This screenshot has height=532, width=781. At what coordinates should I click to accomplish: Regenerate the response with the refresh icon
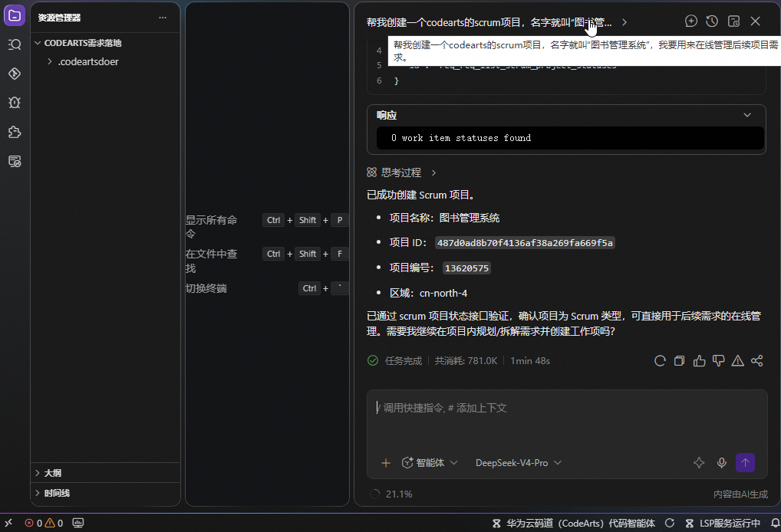[660, 361]
